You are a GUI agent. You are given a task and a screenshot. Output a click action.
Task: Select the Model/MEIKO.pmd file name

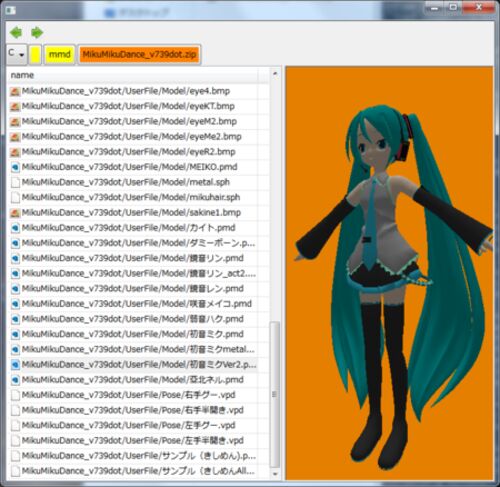click(130, 167)
